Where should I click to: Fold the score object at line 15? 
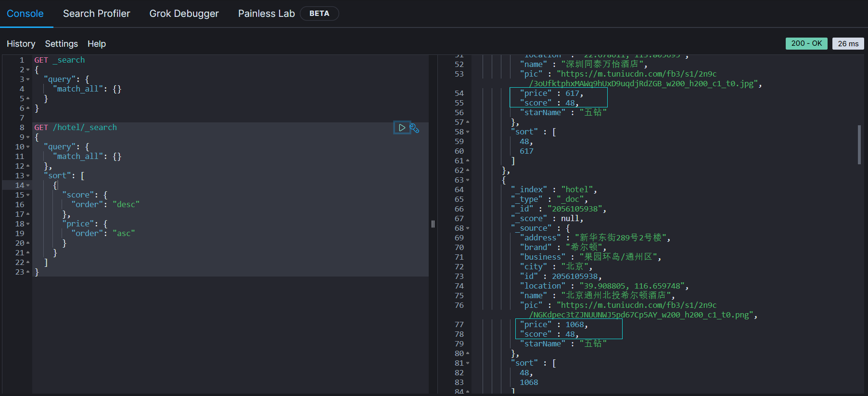click(x=28, y=195)
